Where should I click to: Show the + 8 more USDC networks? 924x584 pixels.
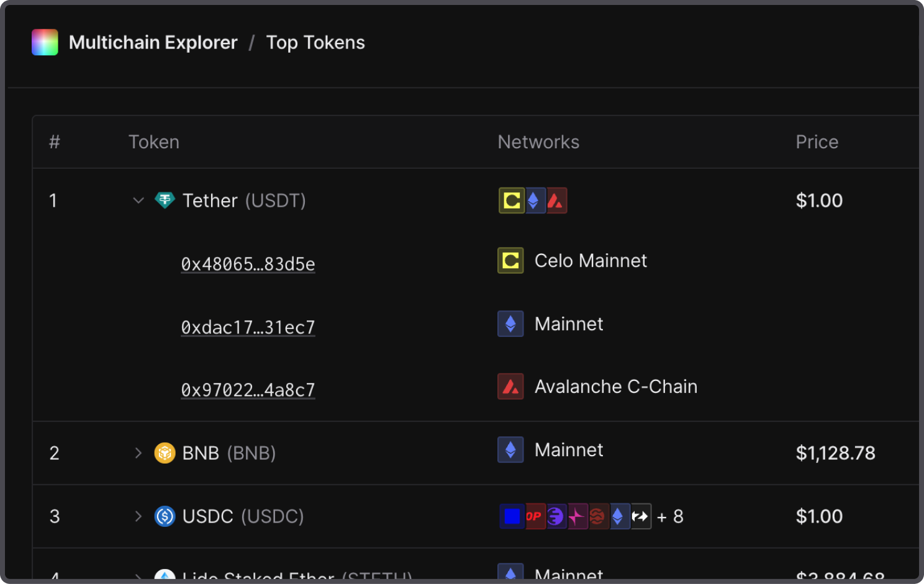pyautogui.click(x=671, y=516)
